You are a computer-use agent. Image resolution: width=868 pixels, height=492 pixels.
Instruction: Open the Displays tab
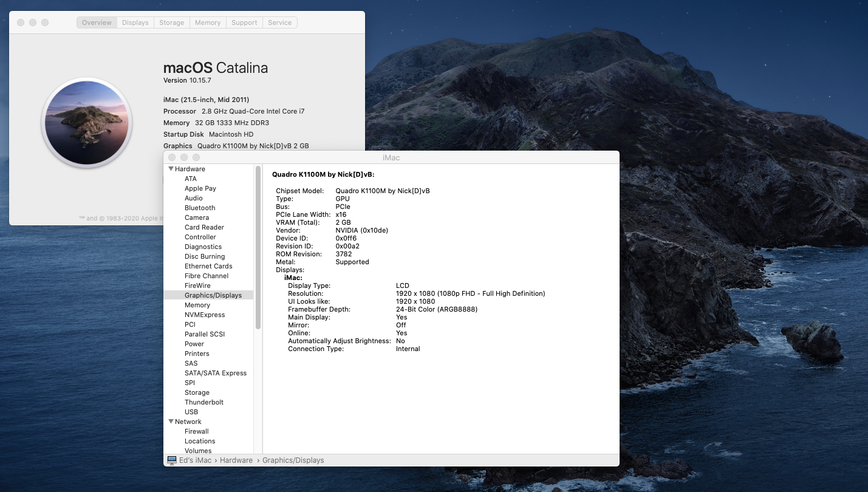135,22
